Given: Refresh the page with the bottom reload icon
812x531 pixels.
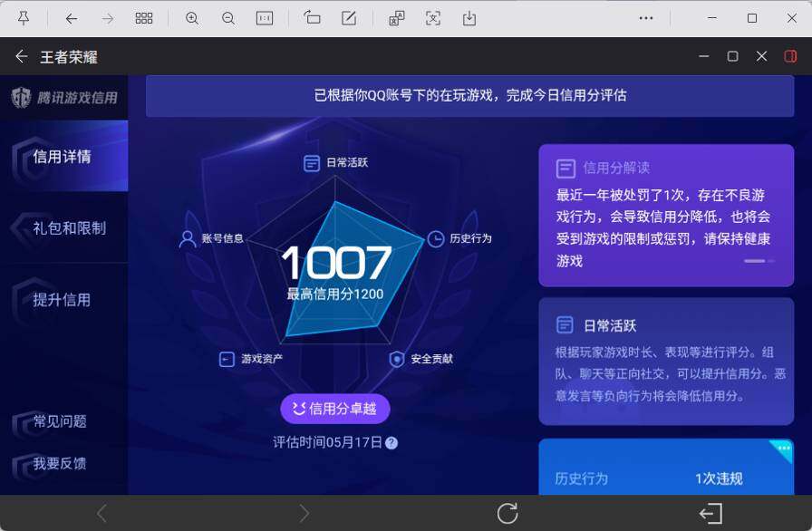Looking at the screenshot, I should coord(507,513).
